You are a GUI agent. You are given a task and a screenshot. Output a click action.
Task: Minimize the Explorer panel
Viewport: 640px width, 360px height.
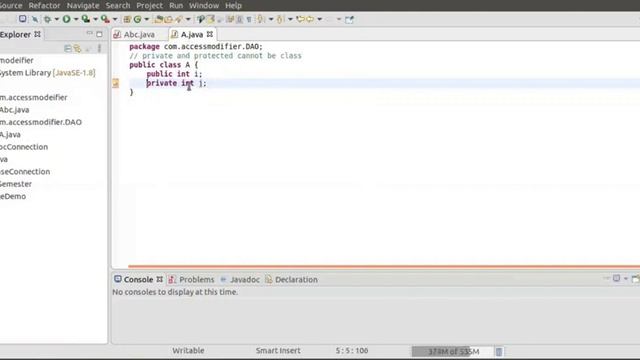coord(89,33)
